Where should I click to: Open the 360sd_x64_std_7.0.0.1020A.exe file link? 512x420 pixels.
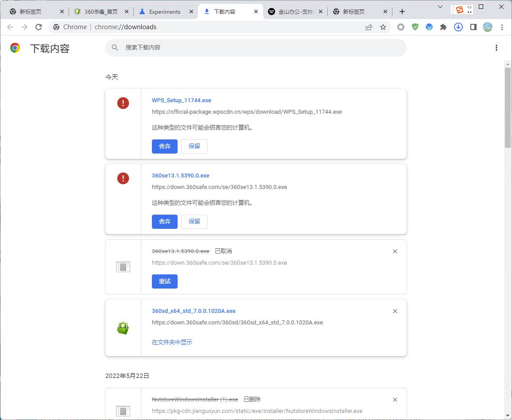(x=194, y=311)
